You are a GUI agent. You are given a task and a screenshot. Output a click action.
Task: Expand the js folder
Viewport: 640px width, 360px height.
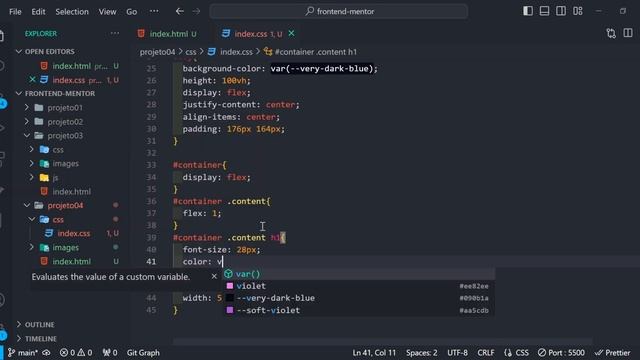55,178
